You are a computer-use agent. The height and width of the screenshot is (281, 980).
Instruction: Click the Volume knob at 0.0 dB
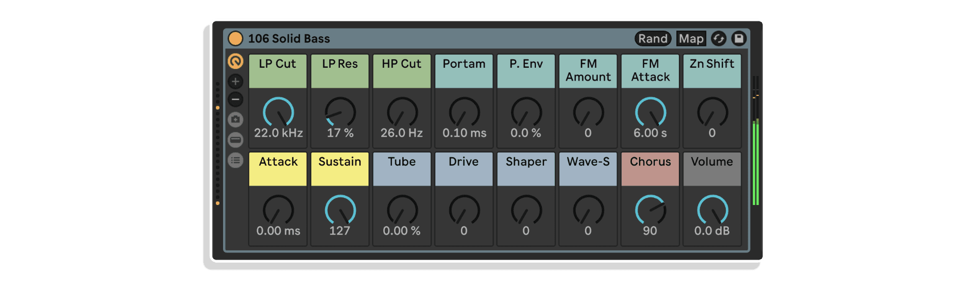712,210
